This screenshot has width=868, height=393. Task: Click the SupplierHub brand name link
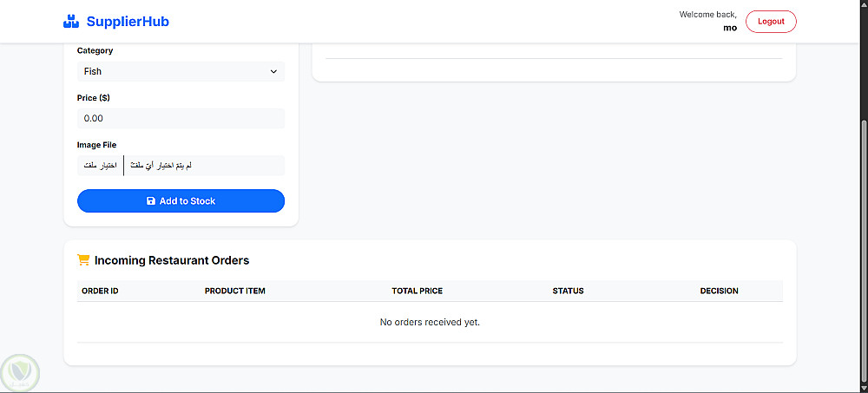pyautogui.click(x=127, y=22)
